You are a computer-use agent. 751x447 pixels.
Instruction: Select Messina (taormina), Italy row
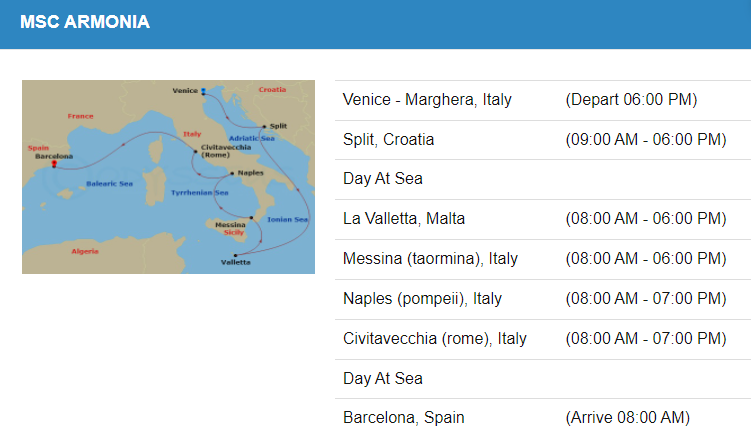[x=543, y=259]
